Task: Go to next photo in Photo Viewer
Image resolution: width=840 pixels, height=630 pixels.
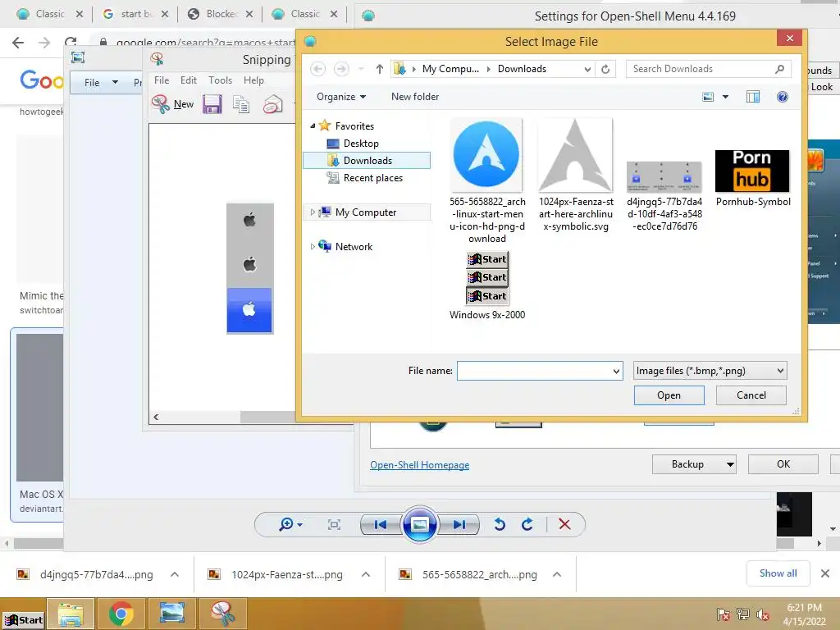Action: tap(459, 524)
